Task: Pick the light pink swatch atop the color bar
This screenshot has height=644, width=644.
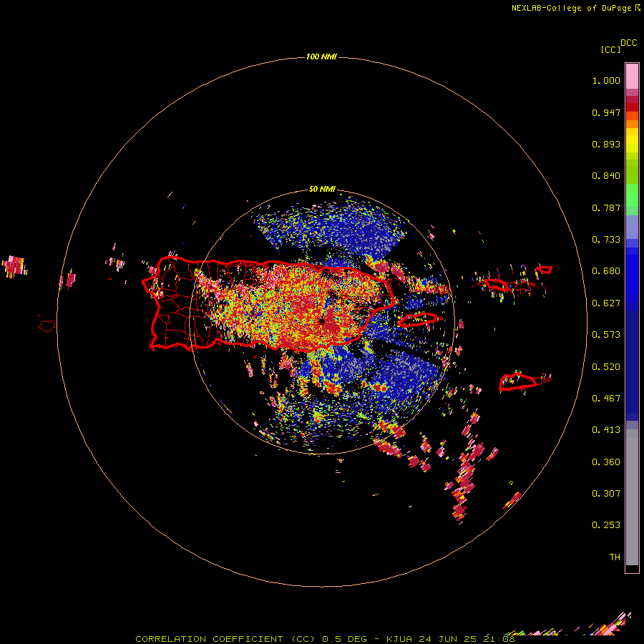Action: (632, 77)
